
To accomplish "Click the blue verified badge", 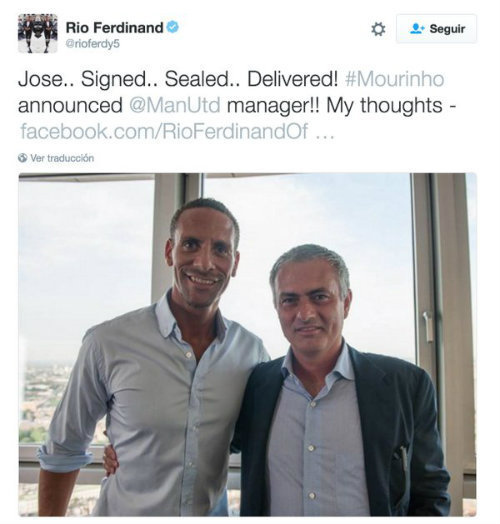I will [x=172, y=27].
